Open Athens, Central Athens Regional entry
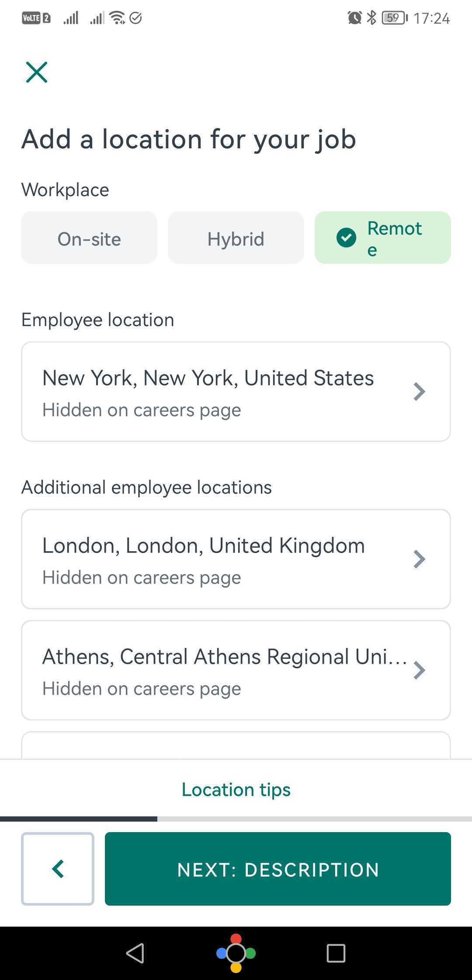 [236, 670]
